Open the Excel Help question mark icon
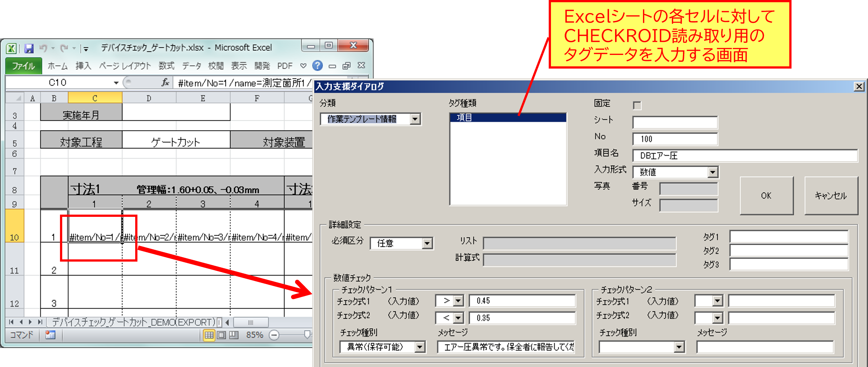This screenshot has height=367, width=868. [317, 66]
